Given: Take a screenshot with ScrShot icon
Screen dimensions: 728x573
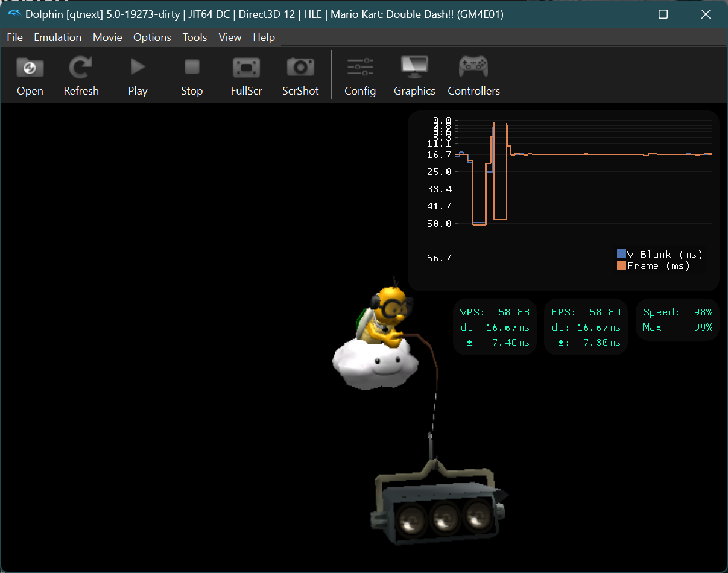Looking at the screenshot, I should click(300, 67).
